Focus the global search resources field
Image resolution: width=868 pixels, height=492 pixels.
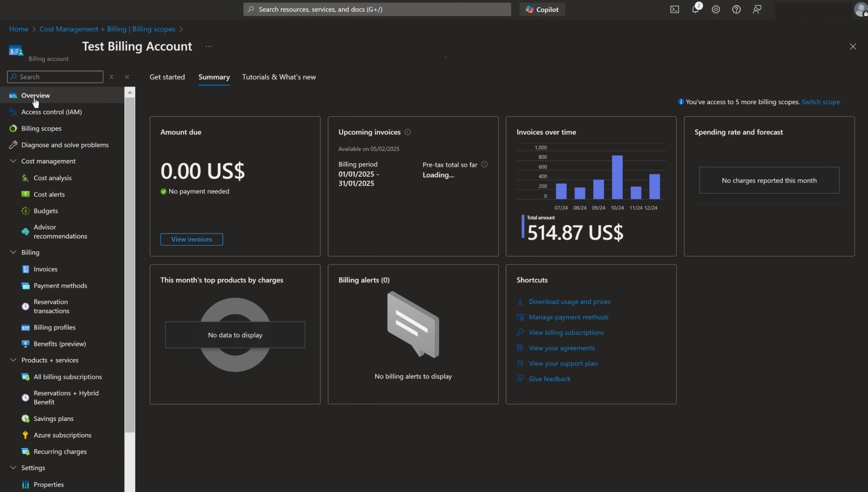[x=377, y=9]
